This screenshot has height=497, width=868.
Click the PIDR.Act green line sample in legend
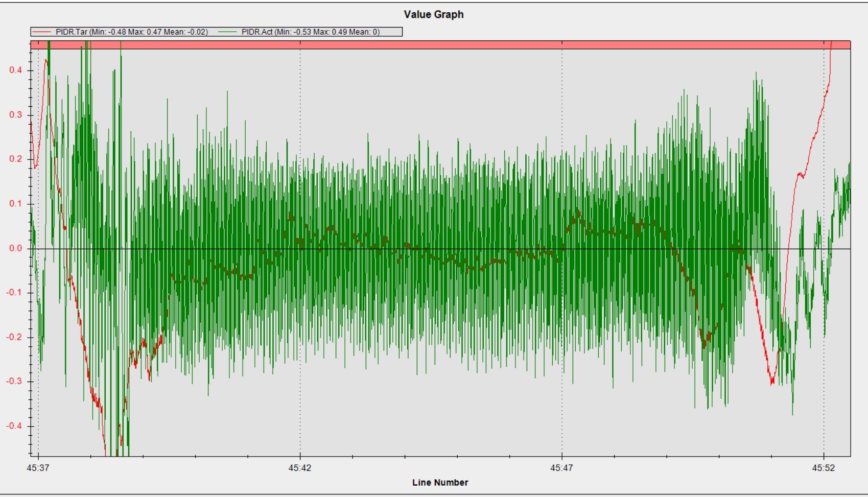click(228, 32)
